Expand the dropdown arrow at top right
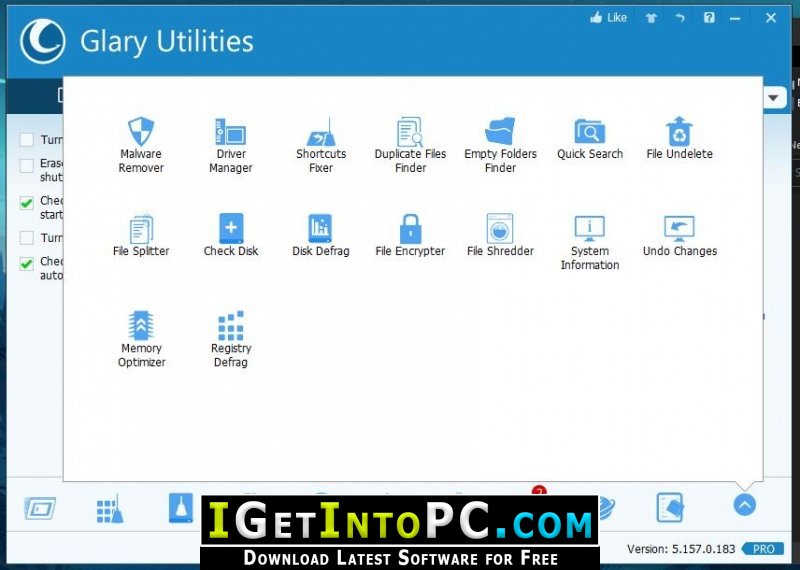Screen dimensions: 800x570 coord(773,97)
